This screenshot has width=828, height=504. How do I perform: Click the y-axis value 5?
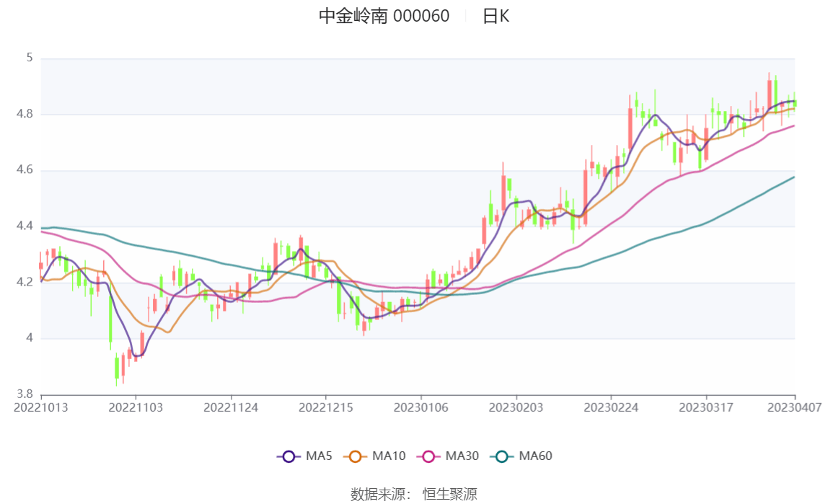point(30,58)
